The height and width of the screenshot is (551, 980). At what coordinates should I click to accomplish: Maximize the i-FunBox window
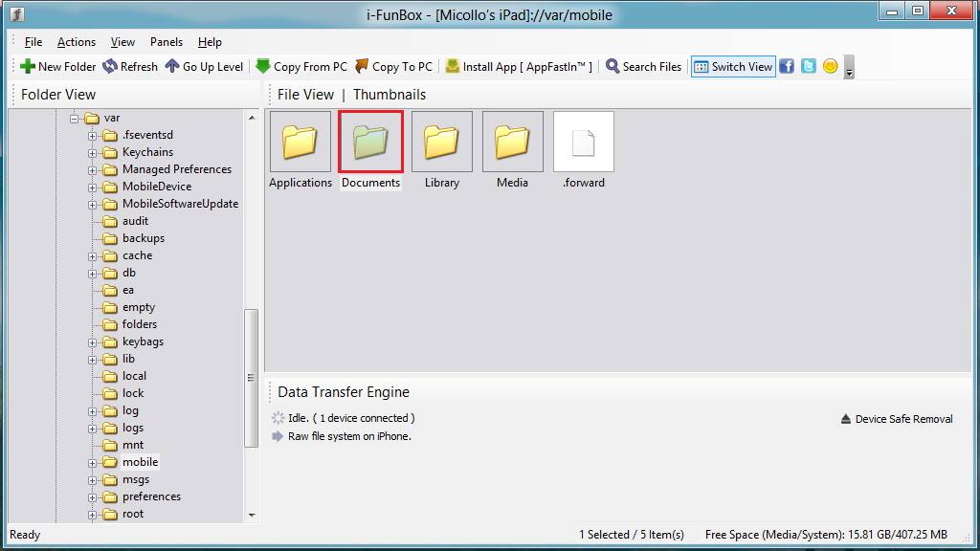click(918, 11)
